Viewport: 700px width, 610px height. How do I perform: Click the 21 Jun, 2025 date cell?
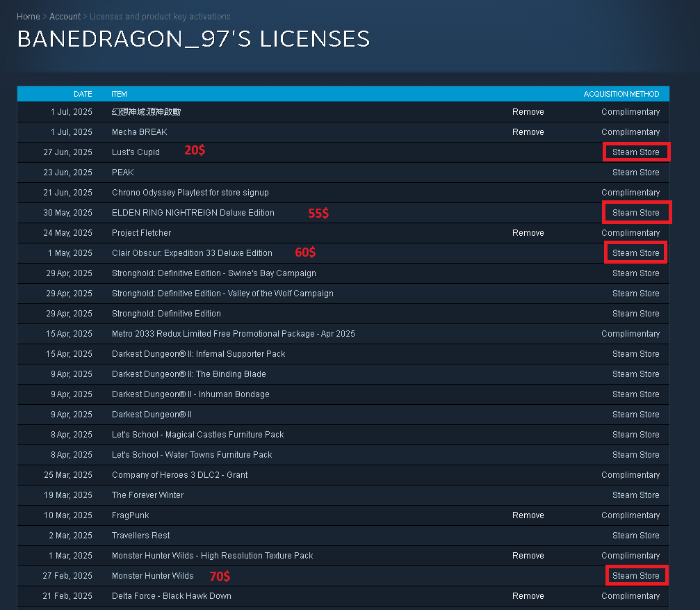tap(67, 193)
